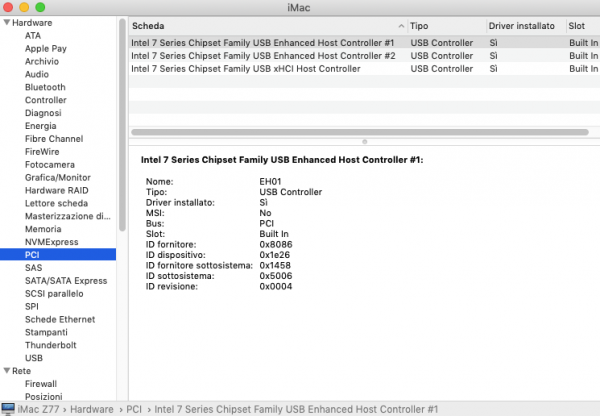The width and height of the screenshot is (600, 416).
Task: Open Grafica/Monitor section
Action: pyautogui.click(x=58, y=178)
